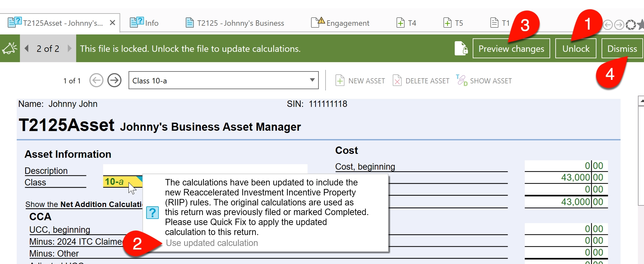
Task: Dismiss the locked file message
Action: click(622, 49)
